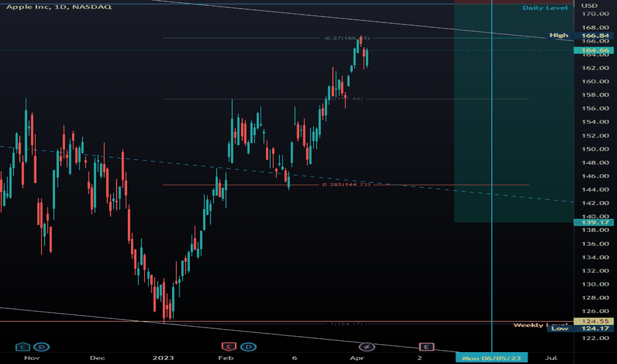Screen dimensions: 617x364
Task: Click the 170.00 price axis label
Action: point(595,14)
